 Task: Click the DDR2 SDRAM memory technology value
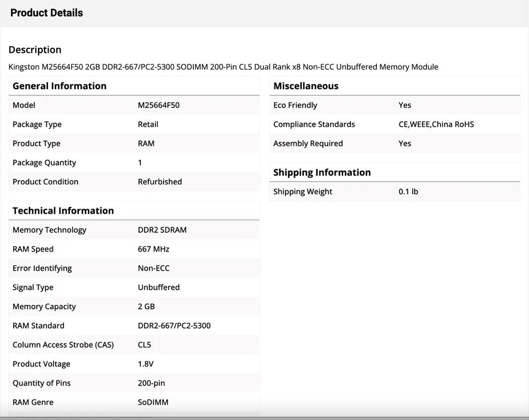click(x=162, y=230)
